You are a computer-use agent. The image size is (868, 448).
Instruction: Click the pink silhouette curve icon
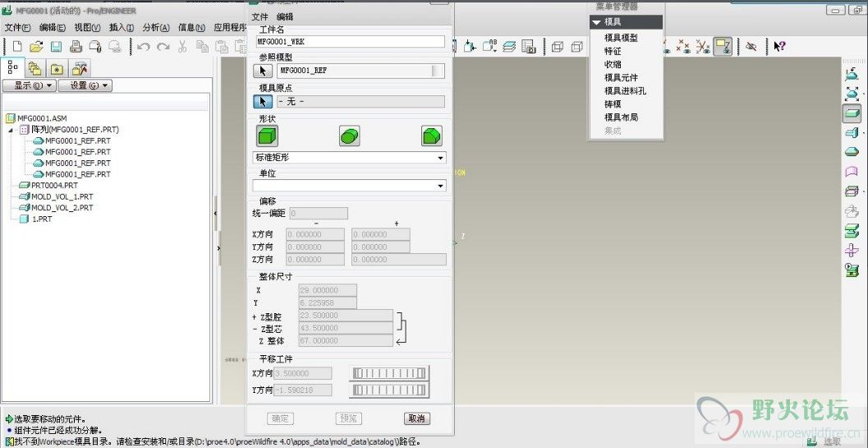pos(852,172)
